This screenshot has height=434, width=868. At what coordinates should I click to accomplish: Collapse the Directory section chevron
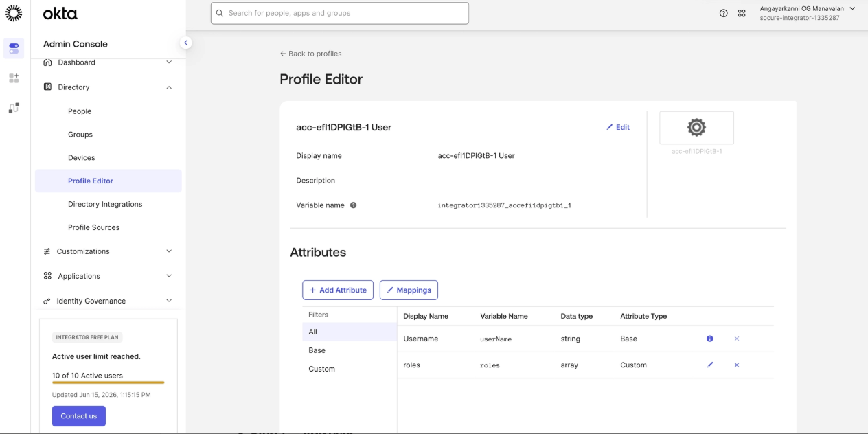point(169,87)
